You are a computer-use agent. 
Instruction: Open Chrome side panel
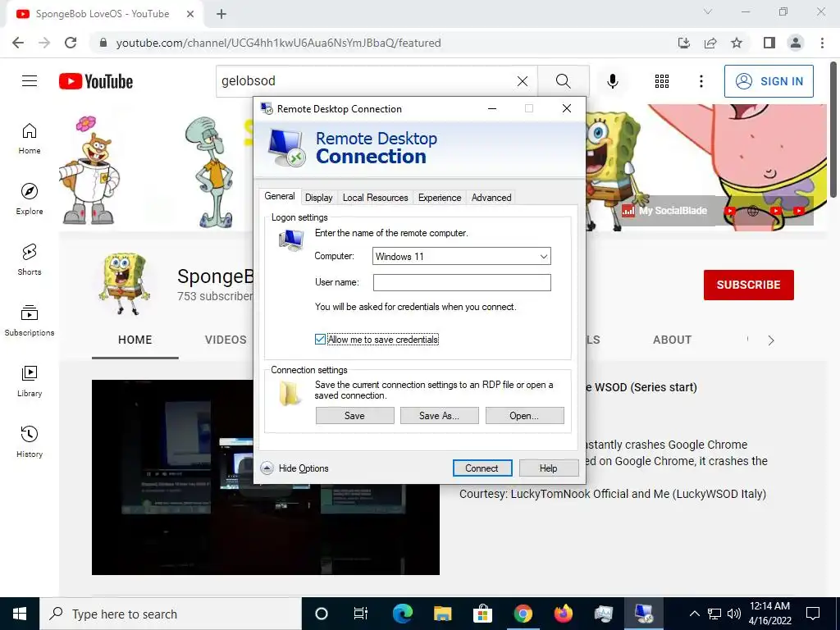point(769,43)
